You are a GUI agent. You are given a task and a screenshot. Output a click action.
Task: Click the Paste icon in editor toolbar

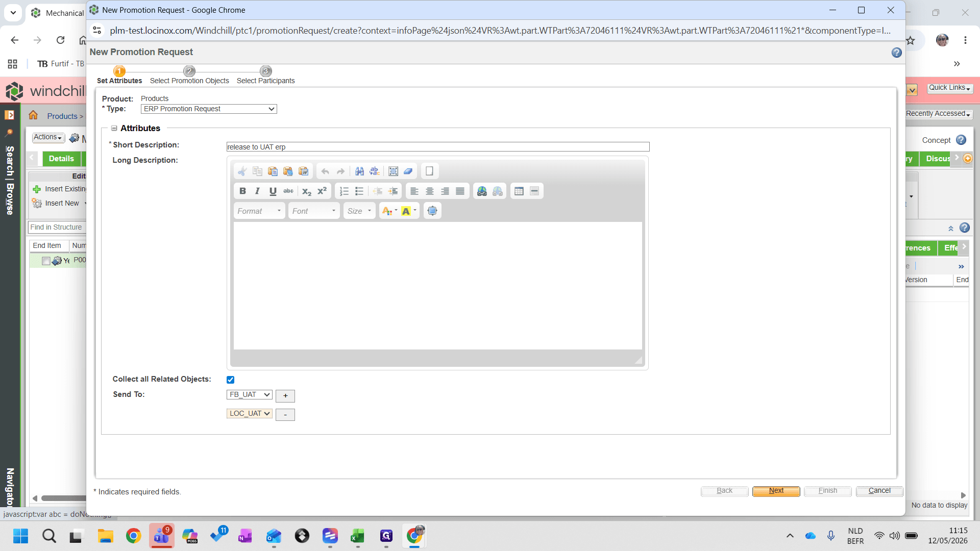point(273,171)
